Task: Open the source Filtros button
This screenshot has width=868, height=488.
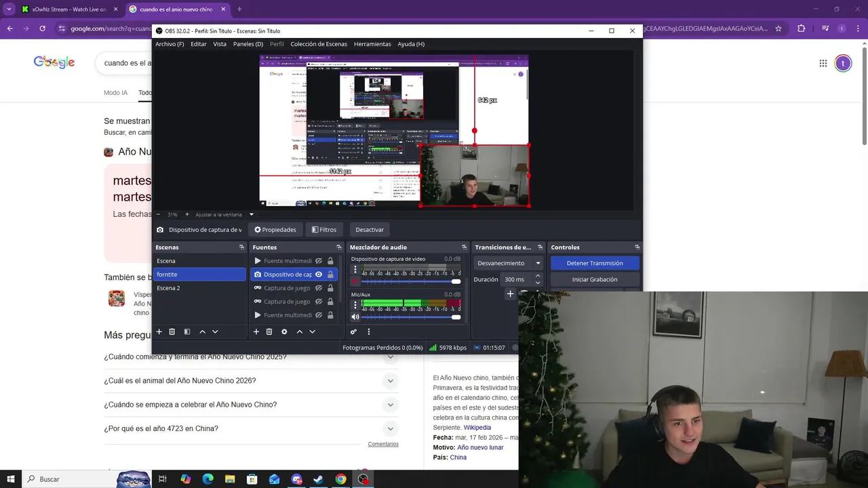Action: pos(324,230)
